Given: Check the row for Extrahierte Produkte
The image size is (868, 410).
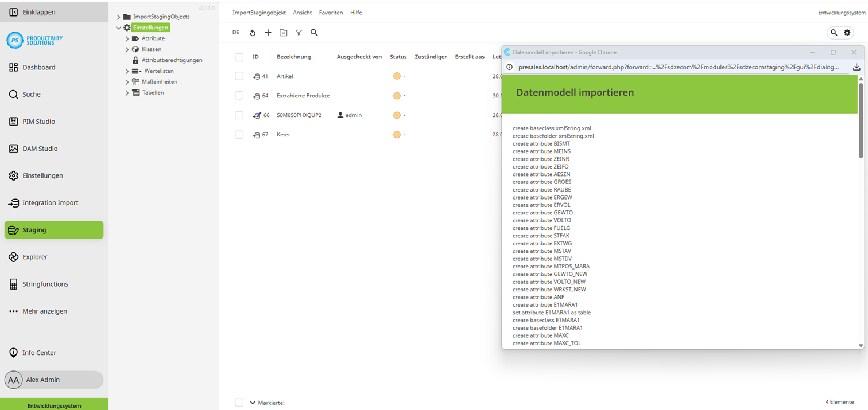Looking at the screenshot, I should pos(239,95).
